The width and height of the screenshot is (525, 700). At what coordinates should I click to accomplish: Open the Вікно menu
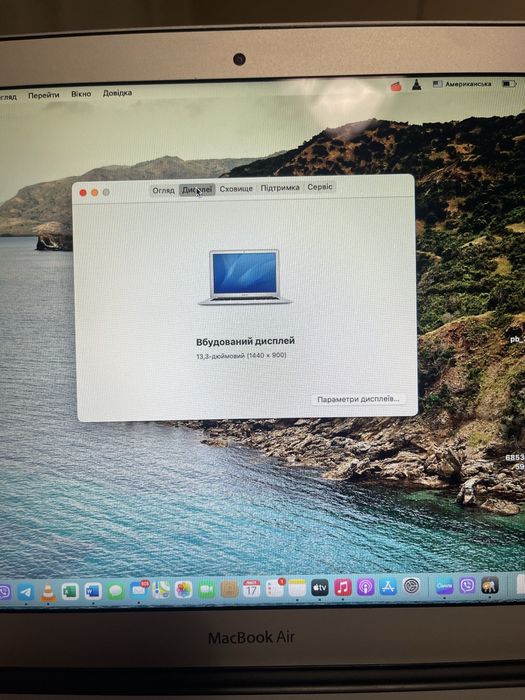coord(81,94)
